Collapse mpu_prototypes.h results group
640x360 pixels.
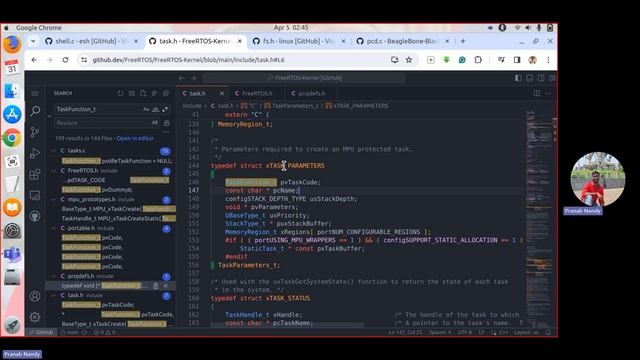[x=54, y=200]
